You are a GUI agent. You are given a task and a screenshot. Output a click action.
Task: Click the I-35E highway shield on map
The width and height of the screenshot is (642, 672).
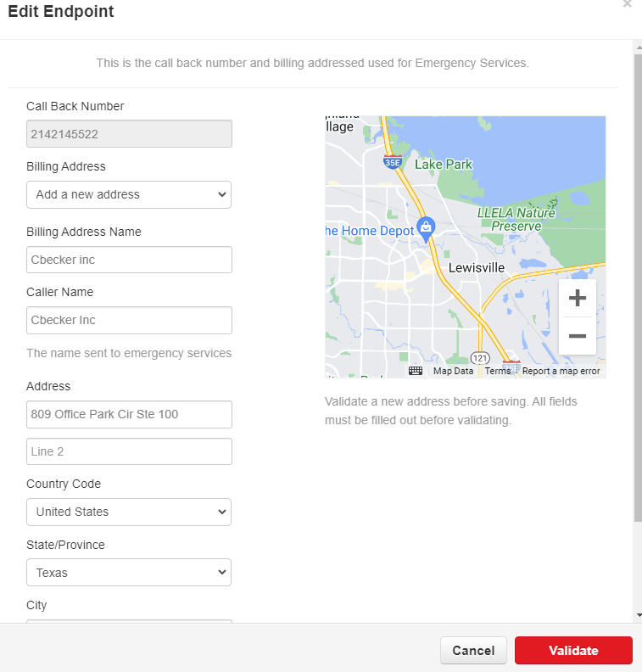coord(392,161)
